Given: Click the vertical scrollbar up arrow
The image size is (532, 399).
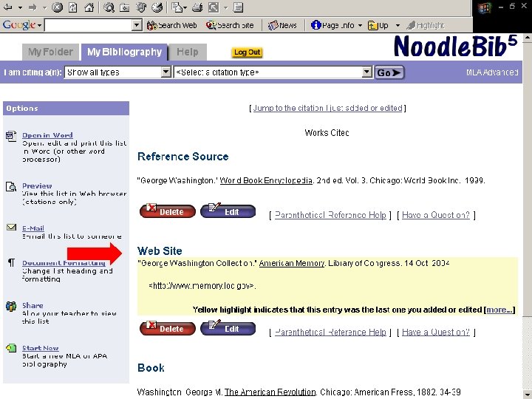Looking at the screenshot, I should (x=528, y=38).
